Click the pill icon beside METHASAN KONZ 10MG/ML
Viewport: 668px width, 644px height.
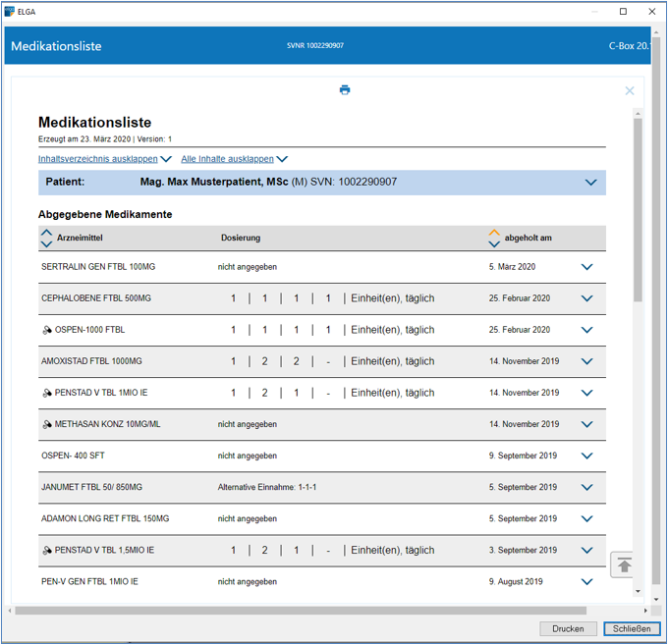click(47, 424)
